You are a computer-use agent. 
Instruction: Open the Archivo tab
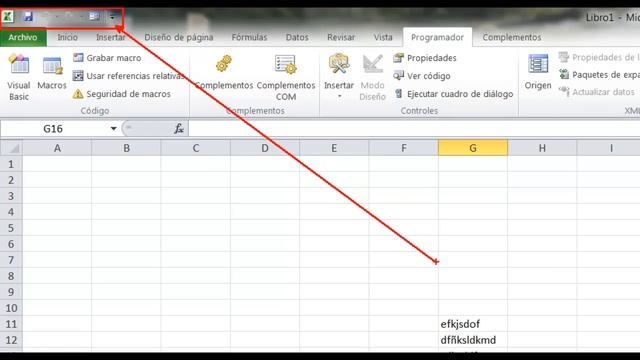pyautogui.click(x=23, y=38)
